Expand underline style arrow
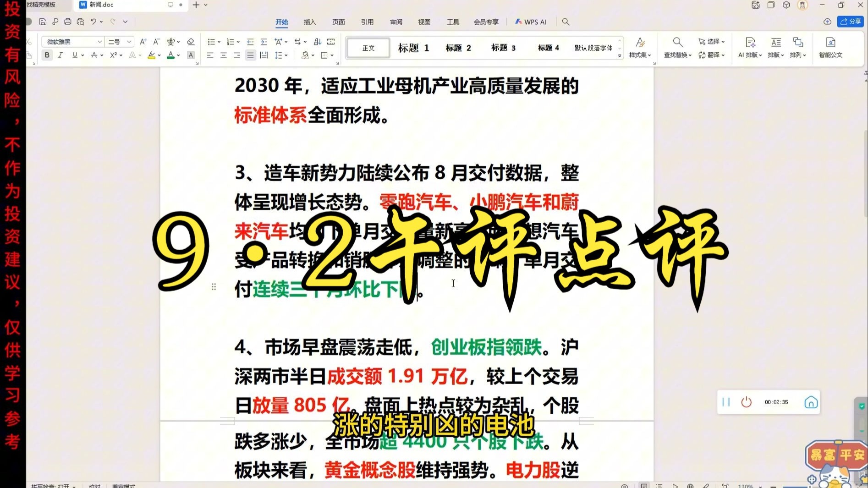The height and width of the screenshot is (488, 868). pos(82,55)
